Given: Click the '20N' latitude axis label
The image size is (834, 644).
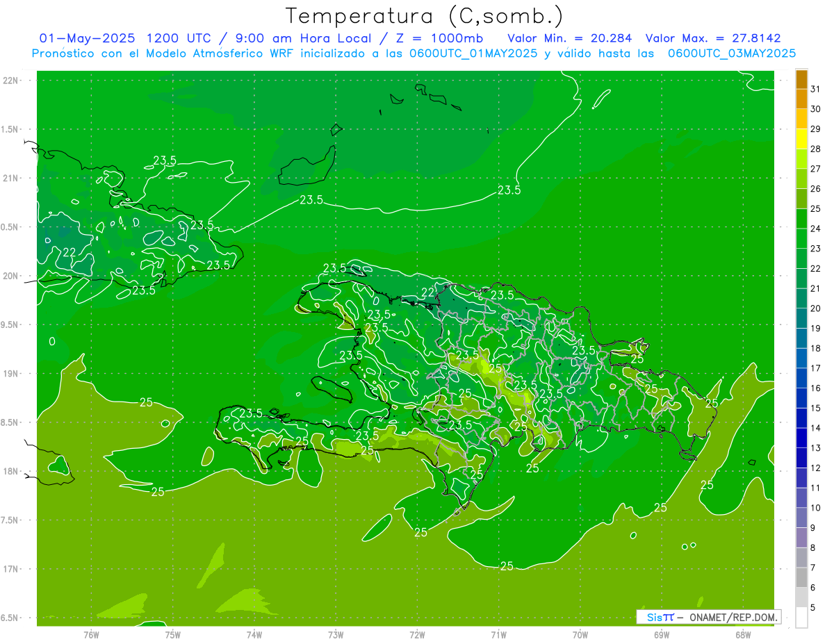Looking at the screenshot, I should tap(11, 276).
